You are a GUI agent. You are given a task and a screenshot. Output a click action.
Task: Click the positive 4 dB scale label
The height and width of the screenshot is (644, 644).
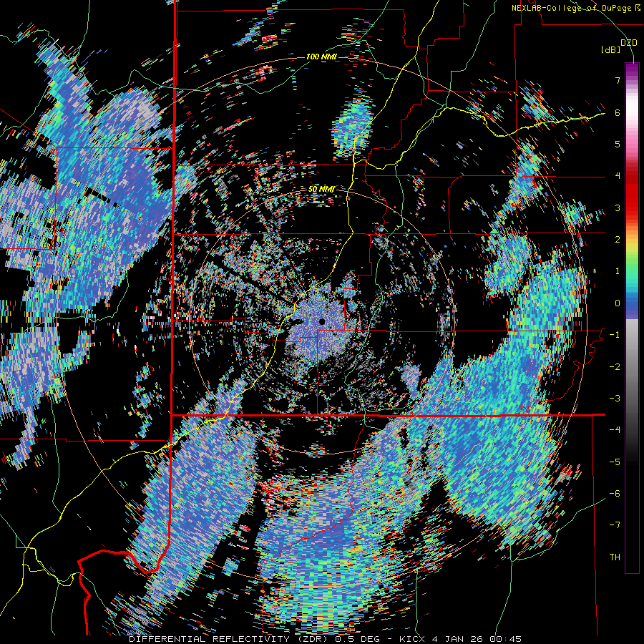(618, 176)
